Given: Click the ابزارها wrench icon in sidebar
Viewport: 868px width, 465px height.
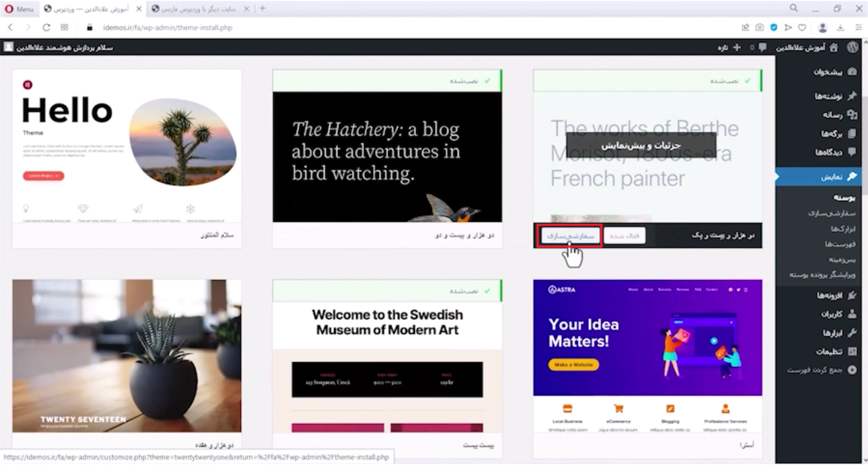Looking at the screenshot, I should [x=852, y=333].
